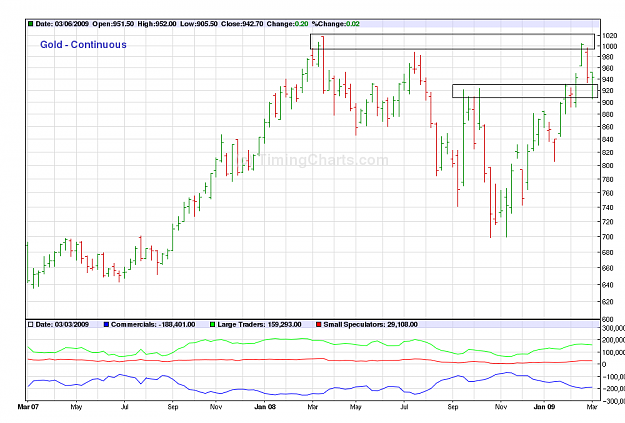
Task: Click the 'Change:0.20' value
Action: click(287, 24)
